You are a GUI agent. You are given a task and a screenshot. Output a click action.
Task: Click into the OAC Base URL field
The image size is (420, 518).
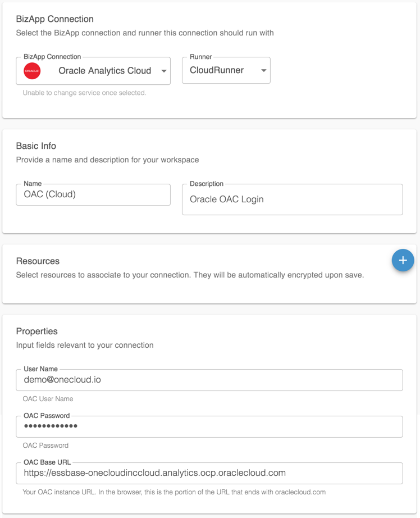(209, 473)
